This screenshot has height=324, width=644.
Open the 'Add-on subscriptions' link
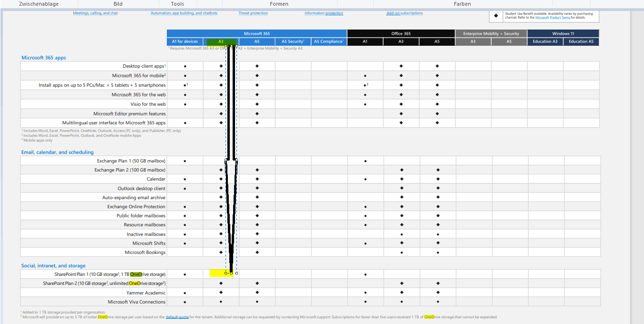pyautogui.click(x=404, y=13)
